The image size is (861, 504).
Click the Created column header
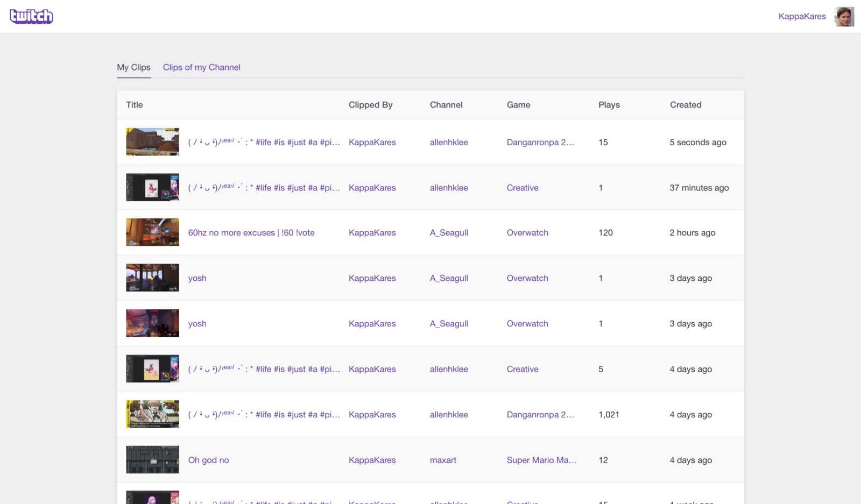coord(685,105)
